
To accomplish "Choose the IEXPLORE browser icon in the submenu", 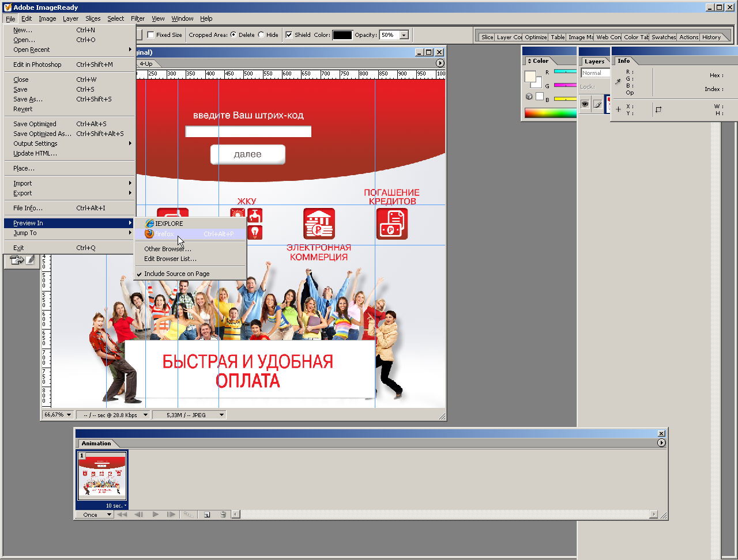I will point(150,224).
